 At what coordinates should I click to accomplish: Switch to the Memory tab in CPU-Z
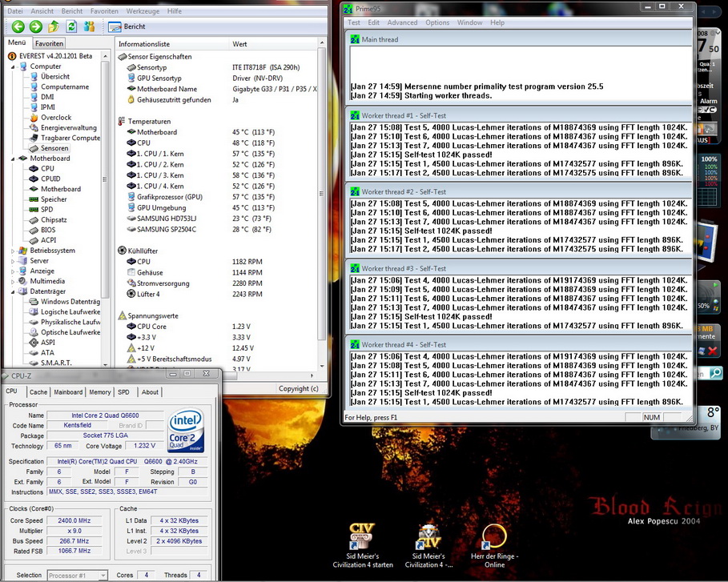coord(100,392)
